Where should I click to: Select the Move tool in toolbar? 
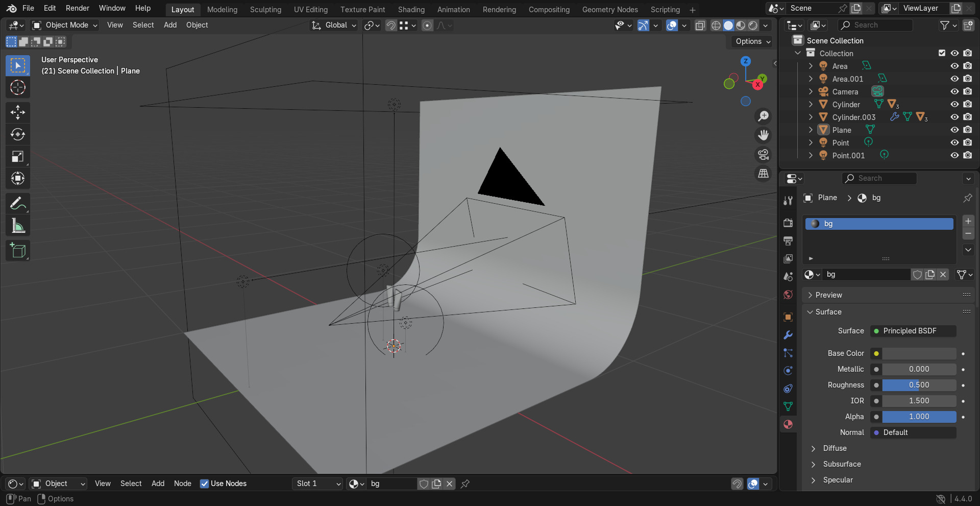click(18, 112)
